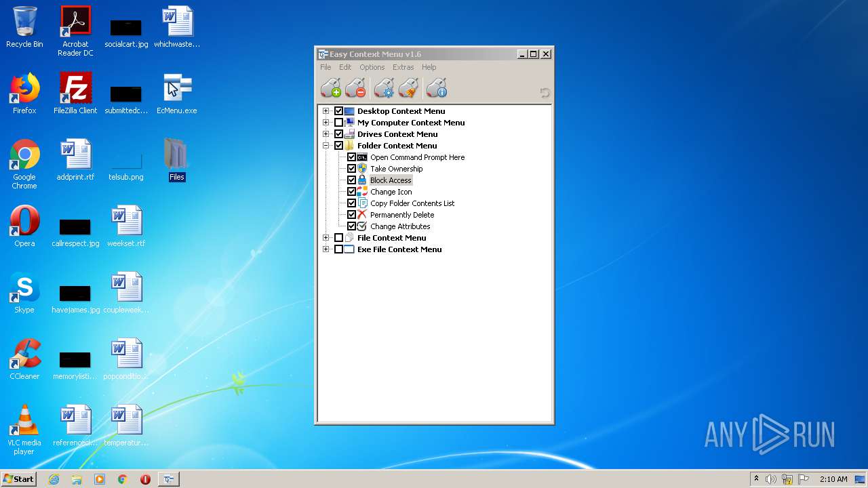Select the EcMenu.exe desktop icon
The width and height of the screenshot is (868, 488).
tap(177, 94)
